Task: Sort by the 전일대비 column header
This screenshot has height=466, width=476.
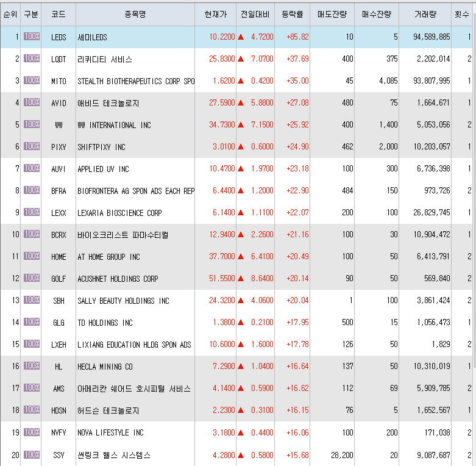Action: 255,14
